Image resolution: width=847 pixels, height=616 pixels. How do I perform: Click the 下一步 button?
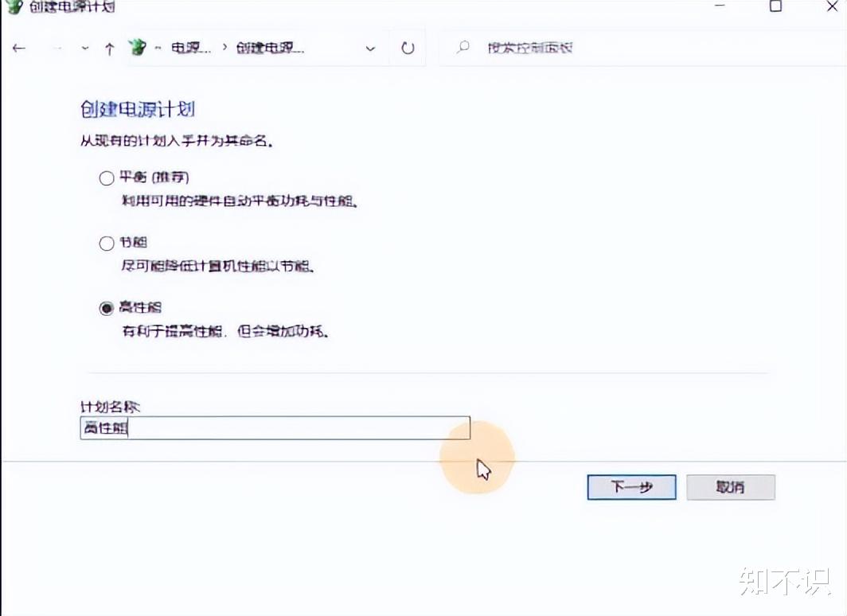(631, 487)
